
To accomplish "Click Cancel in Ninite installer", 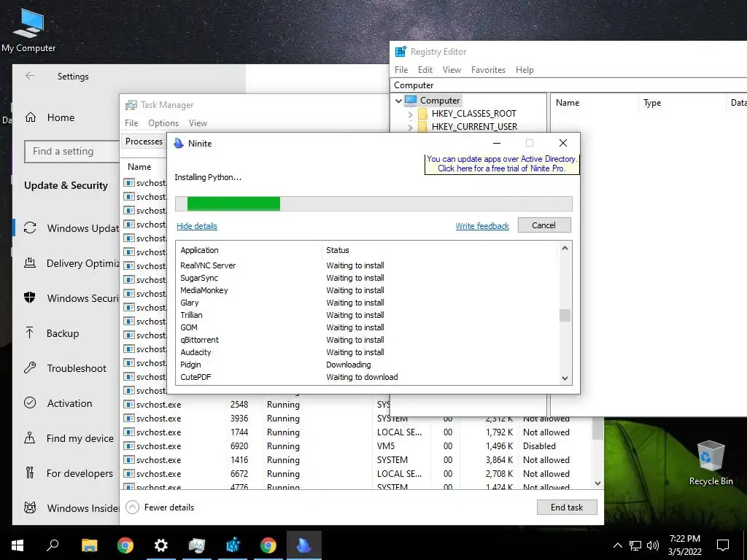I will (544, 225).
